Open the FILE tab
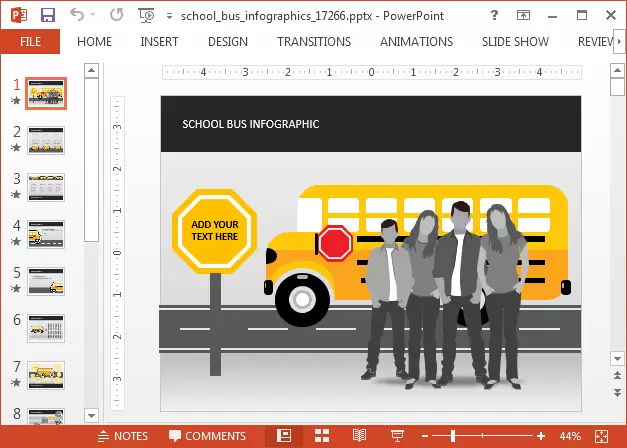The height and width of the screenshot is (448, 627). point(30,42)
